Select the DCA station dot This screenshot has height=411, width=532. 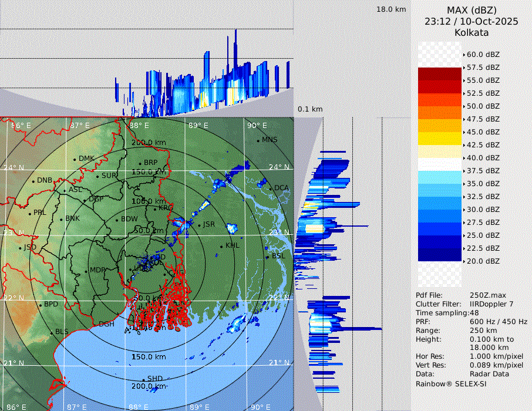[271, 188]
